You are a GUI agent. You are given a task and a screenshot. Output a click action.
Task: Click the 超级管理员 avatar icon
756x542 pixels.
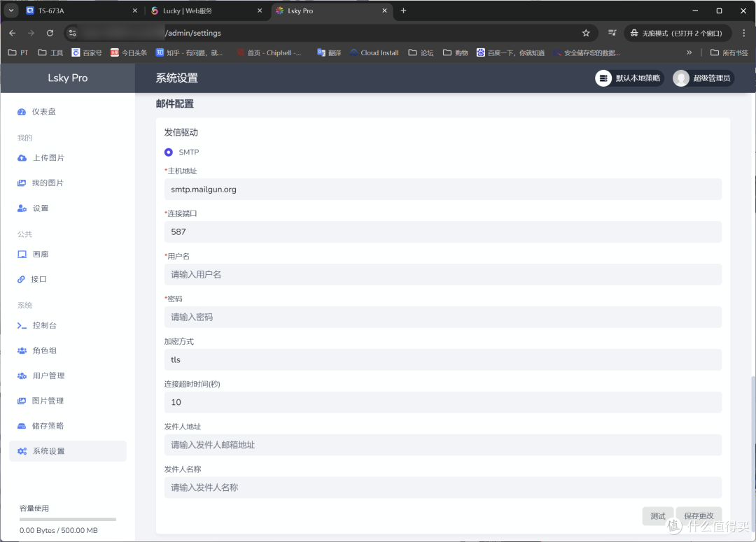tap(681, 78)
